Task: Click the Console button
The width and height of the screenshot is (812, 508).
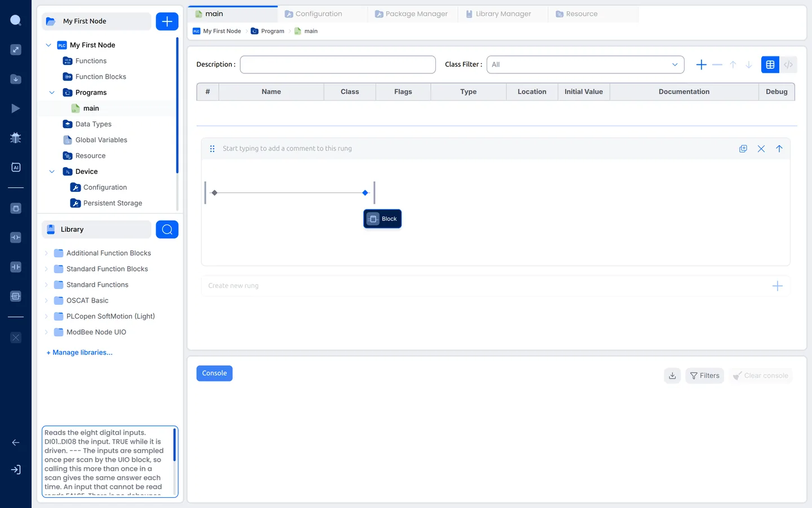Action: [214, 373]
